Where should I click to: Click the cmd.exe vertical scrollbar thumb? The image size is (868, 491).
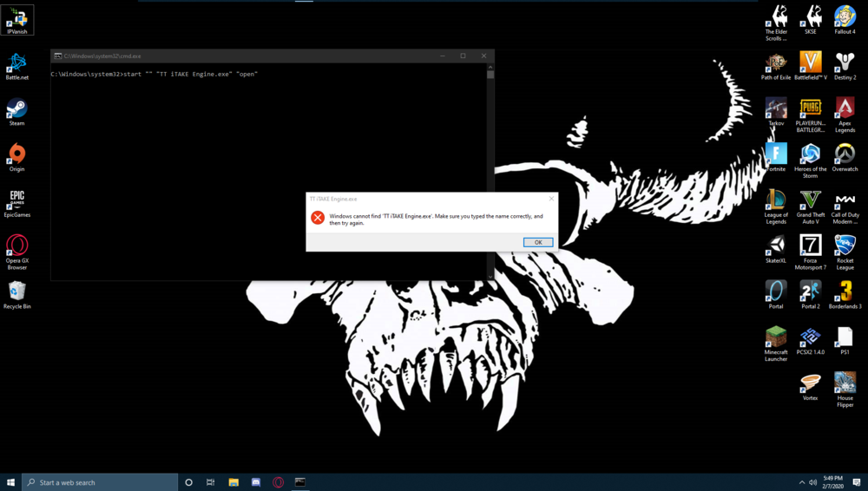click(490, 75)
